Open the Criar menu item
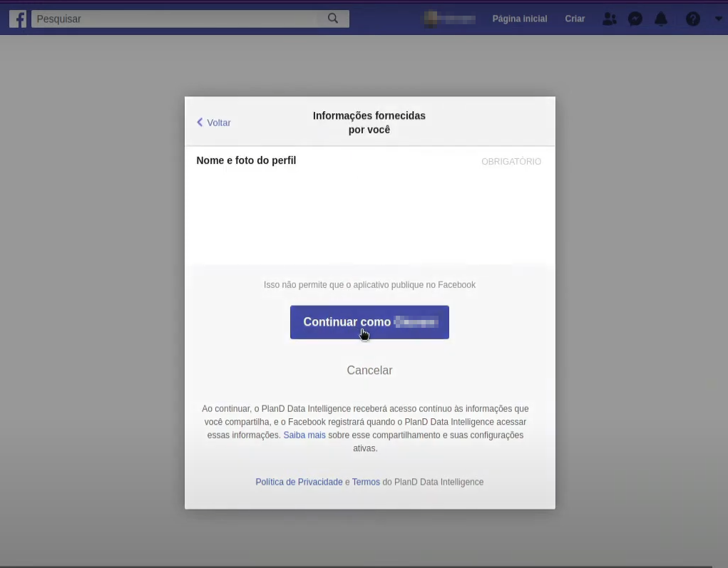The image size is (728, 568). pyautogui.click(x=575, y=19)
